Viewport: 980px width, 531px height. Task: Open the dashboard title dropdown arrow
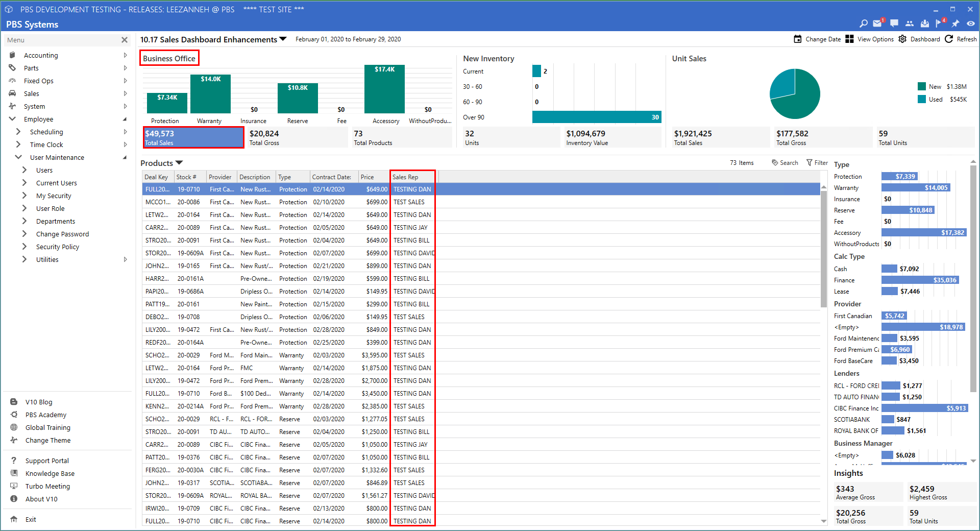pyautogui.click(x=283, y=39)
